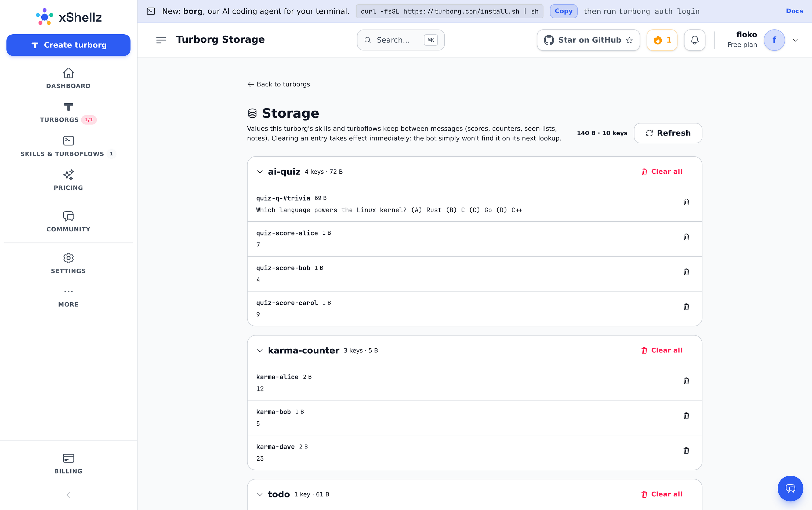Toggle the hamburger menu icon
The image size is (812, 510).
coord(161,40)
